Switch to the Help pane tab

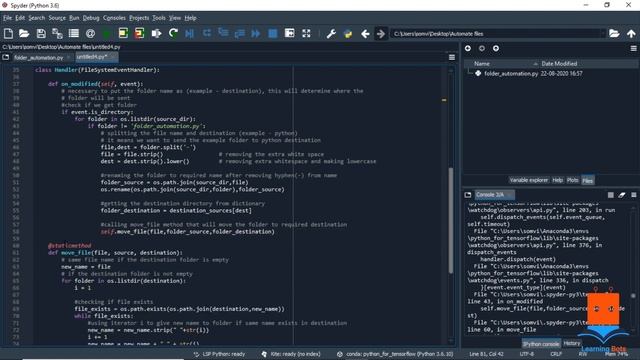click(557, 180)
